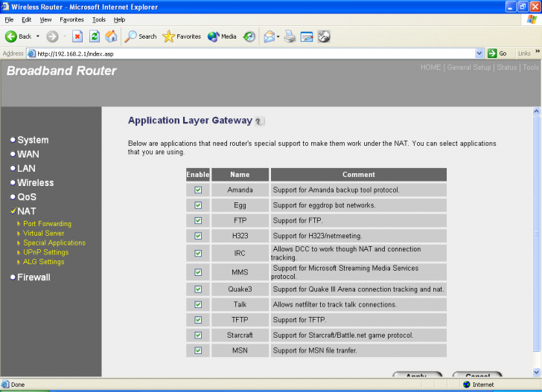Image resolution: width=542 pixels, height=392 pixels.
Task: Click the Status link in header
Action: click(507, 68)
